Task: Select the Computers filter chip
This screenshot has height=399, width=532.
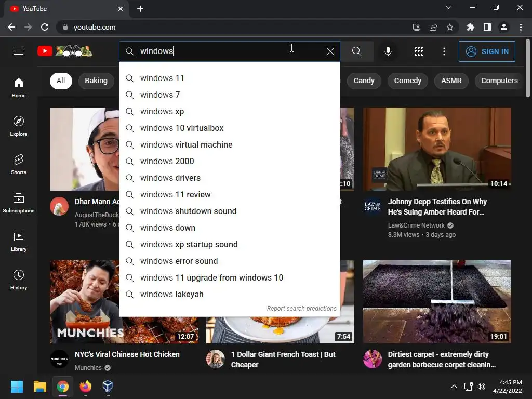Action: click(499, 81)
